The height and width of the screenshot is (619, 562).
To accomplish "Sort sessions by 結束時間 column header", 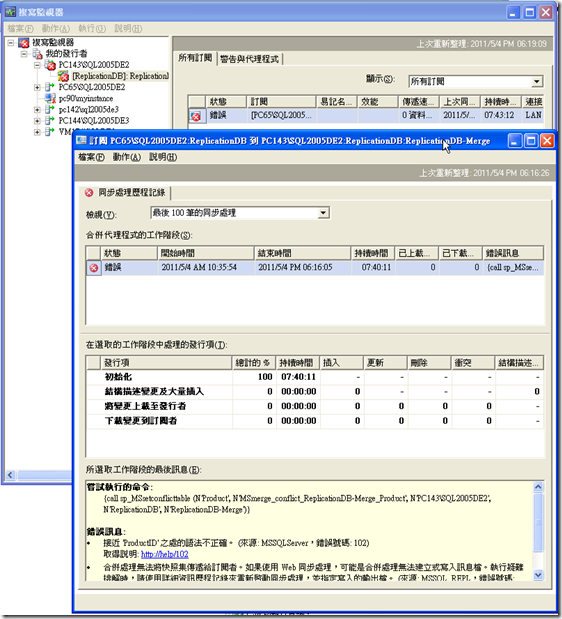I will (x=303, y=253).
